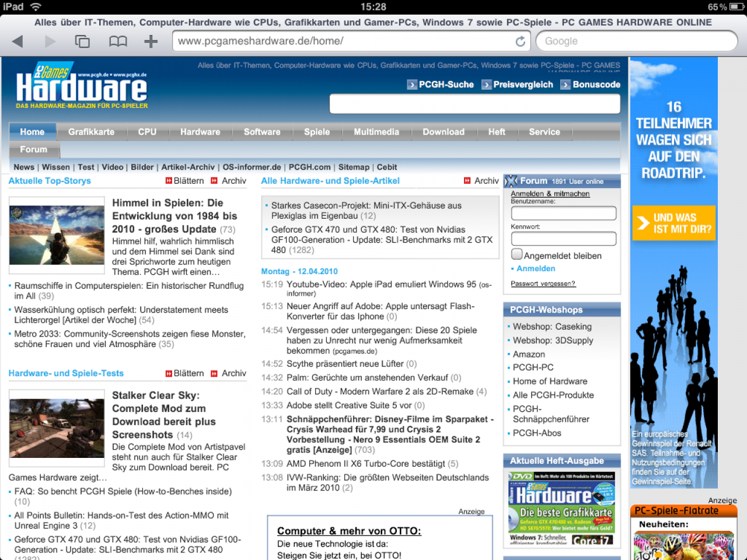Click red Archiv icon in Hardware- und Spiele-Tests
Image resolution: width=747 pixels, height=560 pixels.
214,373
